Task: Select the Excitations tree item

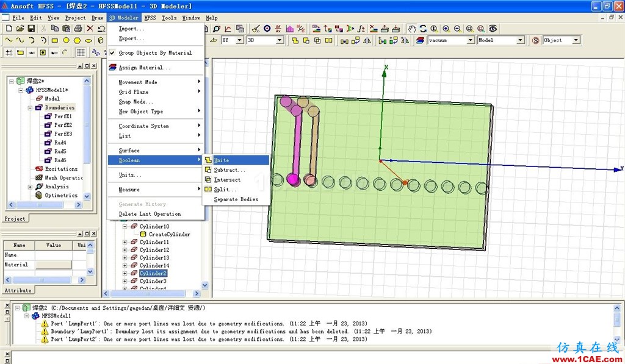Action: [x=61, y=169]
